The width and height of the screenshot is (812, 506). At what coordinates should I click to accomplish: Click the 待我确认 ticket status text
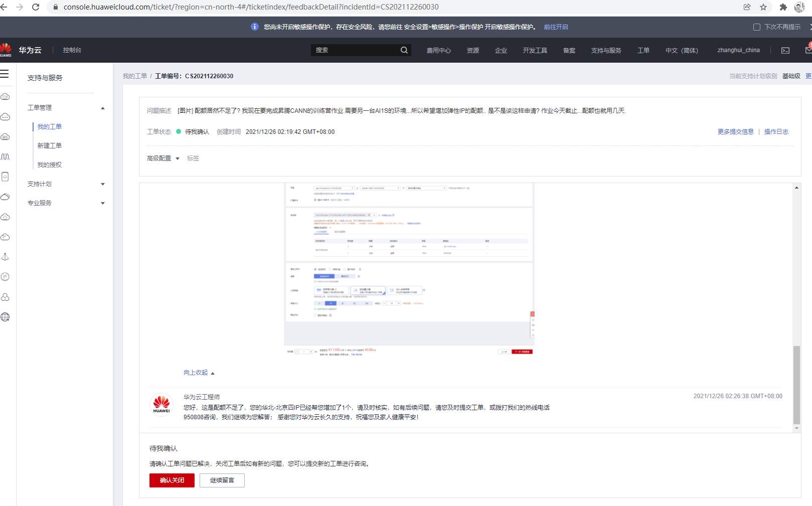coord(197,132)
